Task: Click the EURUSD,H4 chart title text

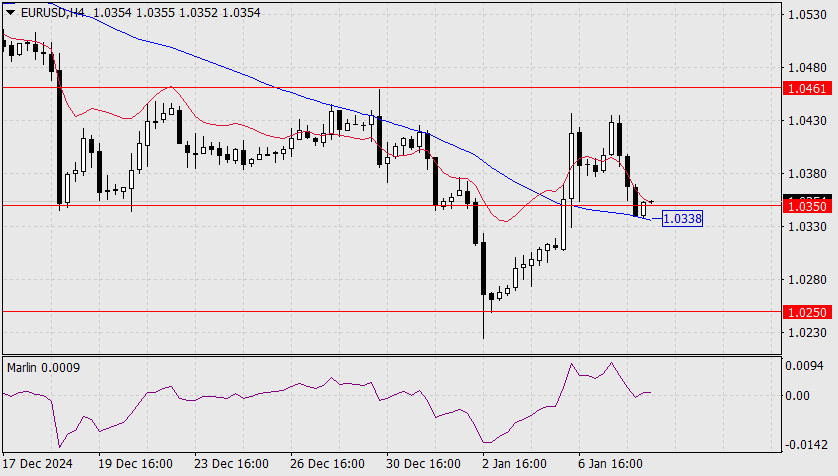Action: 52,12
